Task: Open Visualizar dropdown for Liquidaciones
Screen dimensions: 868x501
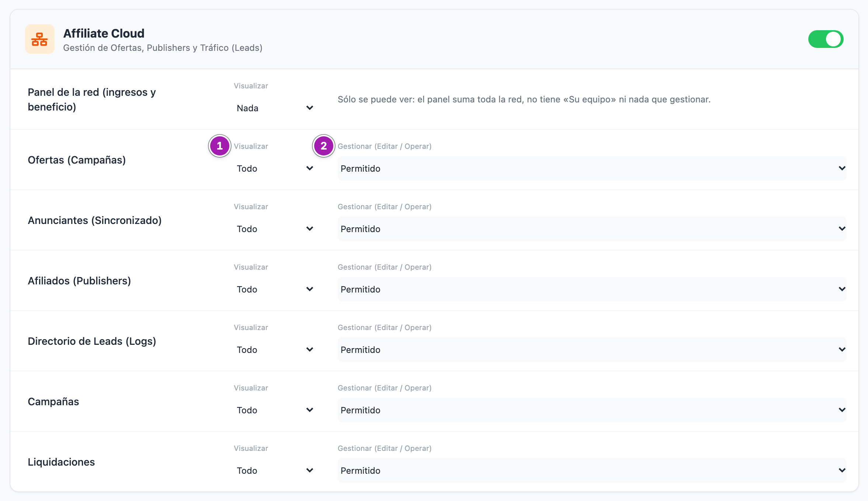Action: (275, 470)
